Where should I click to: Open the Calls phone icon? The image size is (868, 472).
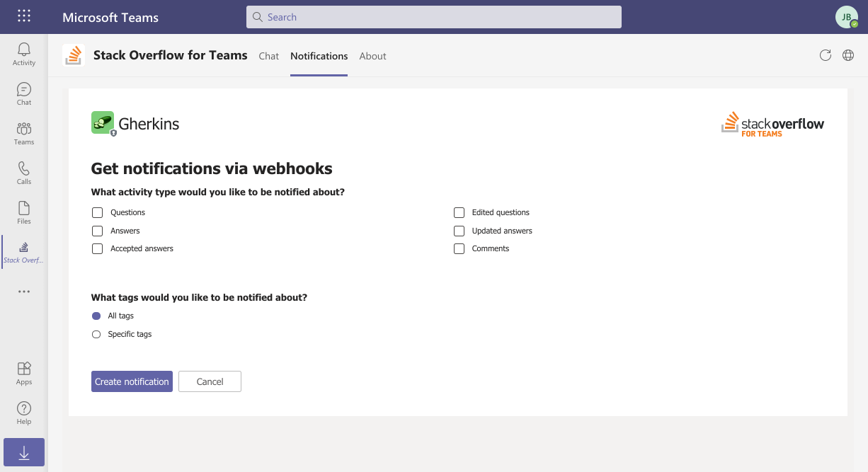coord(24,173)
